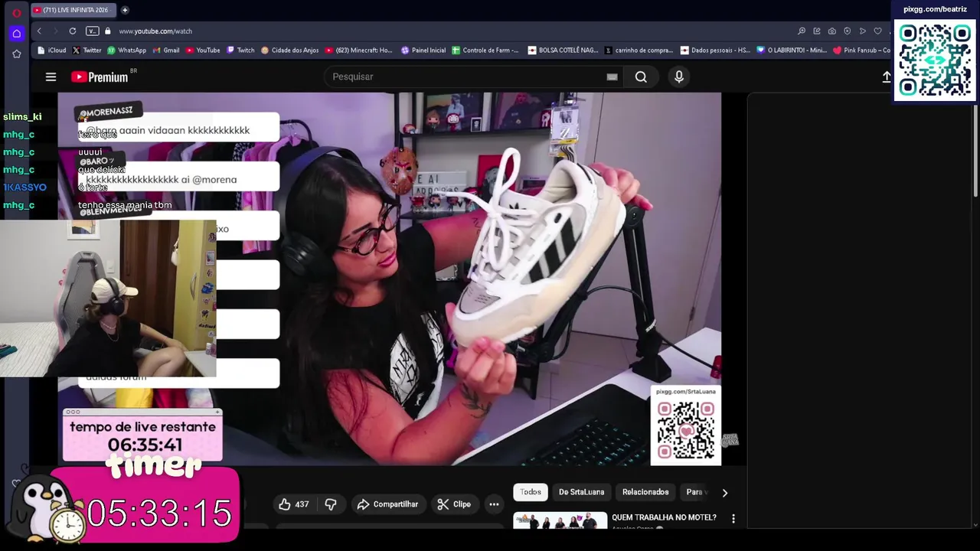Open the Minecraft bookmark
Viewport: 980px width, 551px height.
click(x=358, y=51)
